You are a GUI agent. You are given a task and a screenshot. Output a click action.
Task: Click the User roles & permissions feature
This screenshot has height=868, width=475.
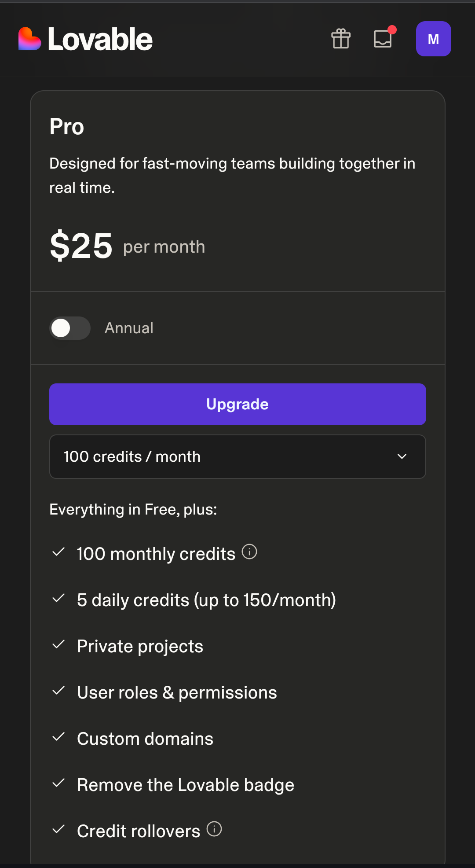(x=177, y=692)
